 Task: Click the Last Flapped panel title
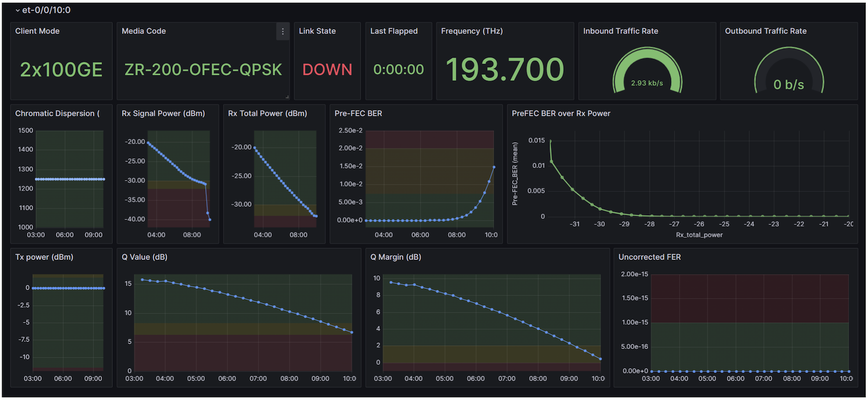point(394,31)
